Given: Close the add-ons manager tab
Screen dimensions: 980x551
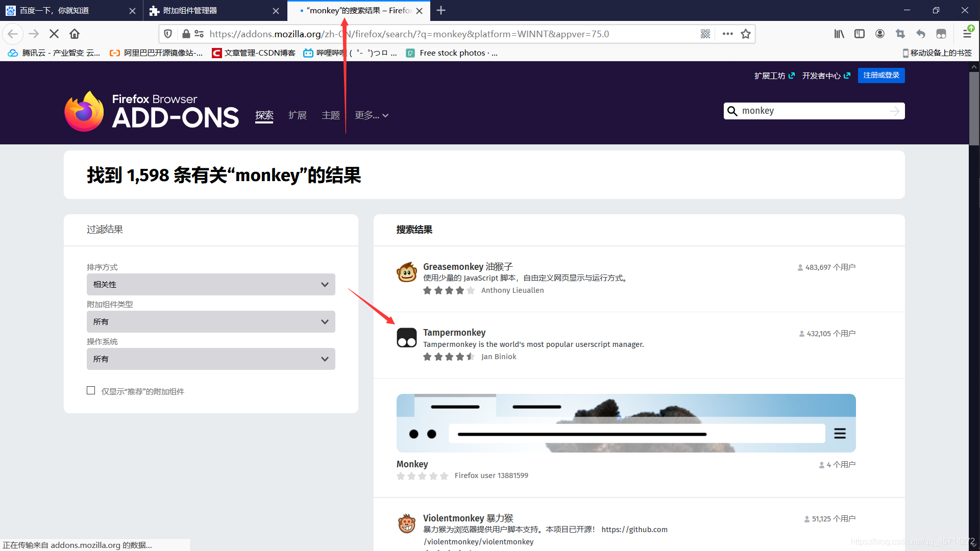Looking at the screenshot, I should (x=276, y=11).
